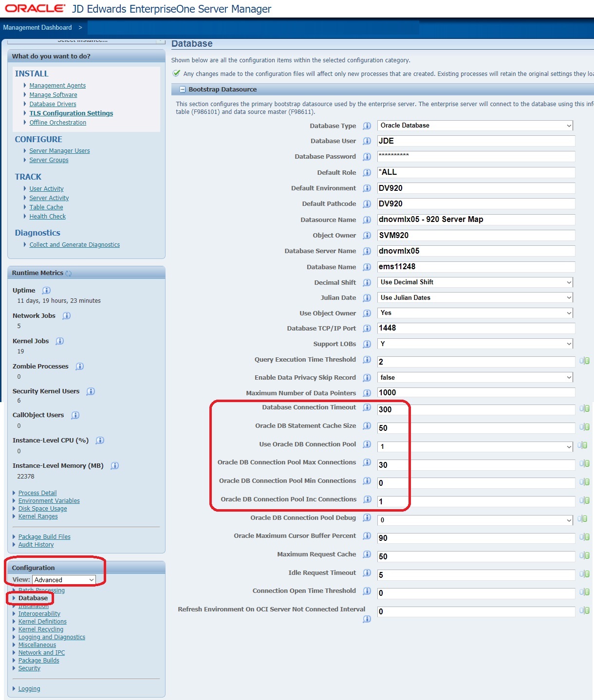Open the Configuration View dropdown set to Advanced
Viewport: 594px width, 700px height.
pos(64,580)
